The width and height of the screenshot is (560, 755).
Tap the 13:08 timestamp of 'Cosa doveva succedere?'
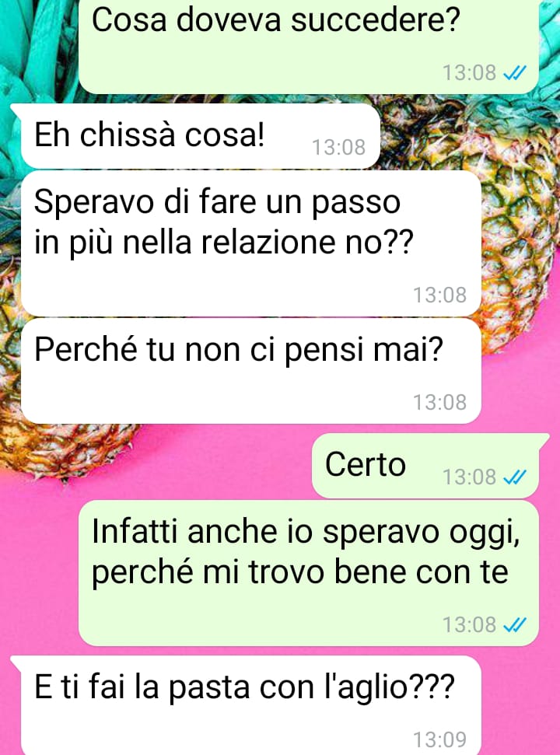pos(470,73)
